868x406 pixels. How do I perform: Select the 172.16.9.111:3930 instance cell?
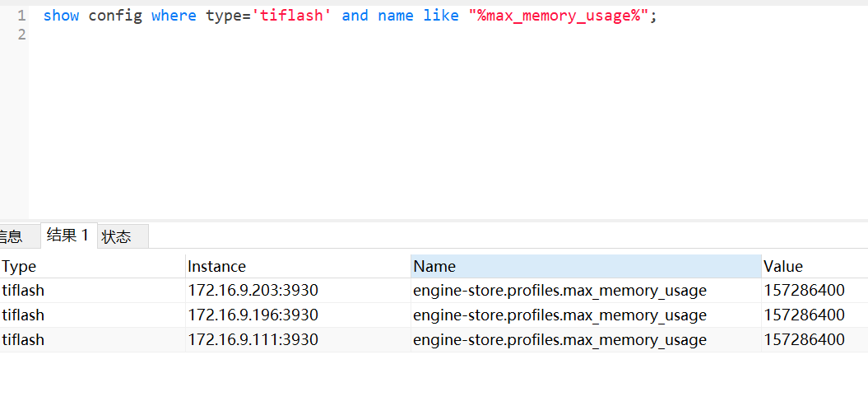253,340
